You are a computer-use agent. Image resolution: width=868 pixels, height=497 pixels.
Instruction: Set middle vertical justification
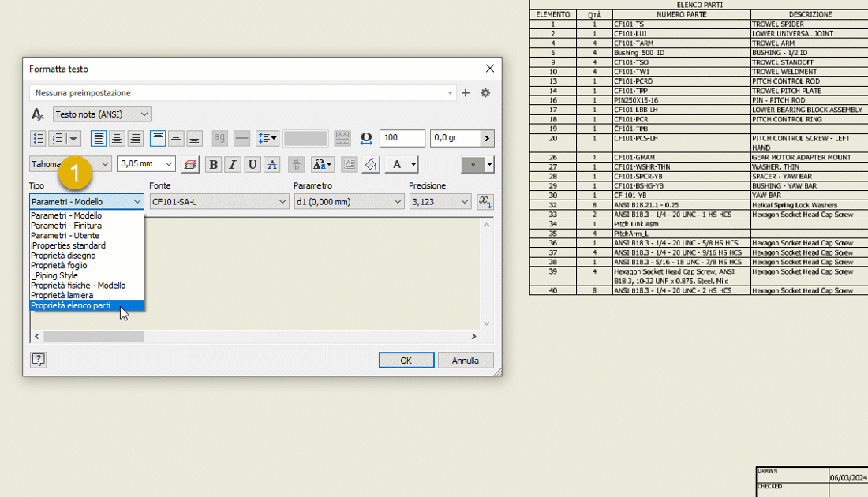click(176, 138)
